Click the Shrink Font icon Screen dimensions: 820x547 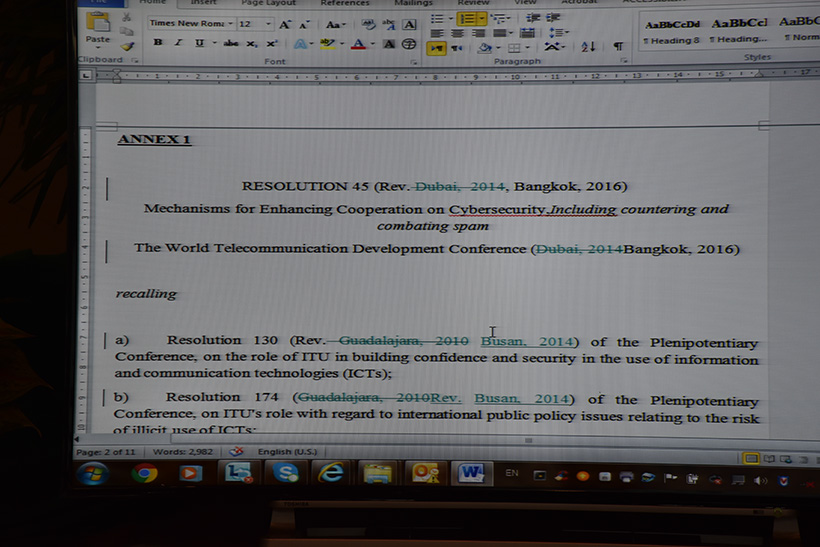[304, 25]
